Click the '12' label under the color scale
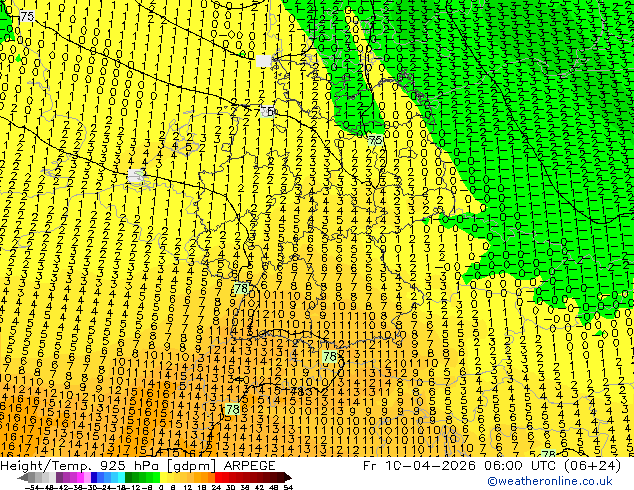 click(187, 488)
